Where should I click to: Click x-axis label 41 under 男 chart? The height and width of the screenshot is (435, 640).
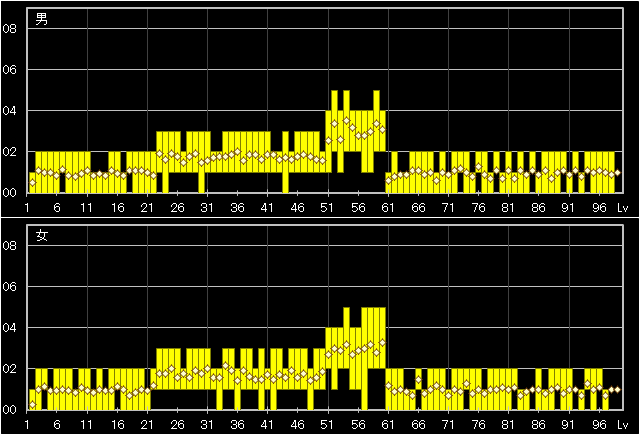coord(267,208)
